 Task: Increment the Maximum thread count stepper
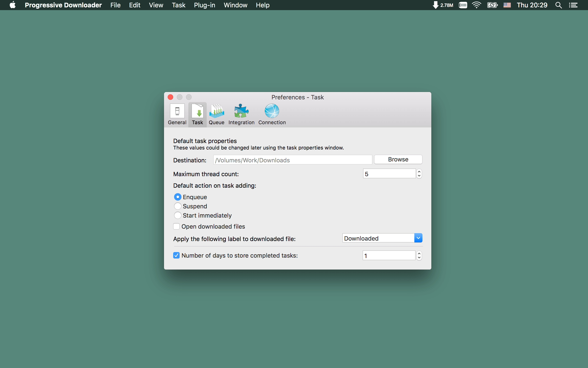pyautogui.click(x=419, y=172)
